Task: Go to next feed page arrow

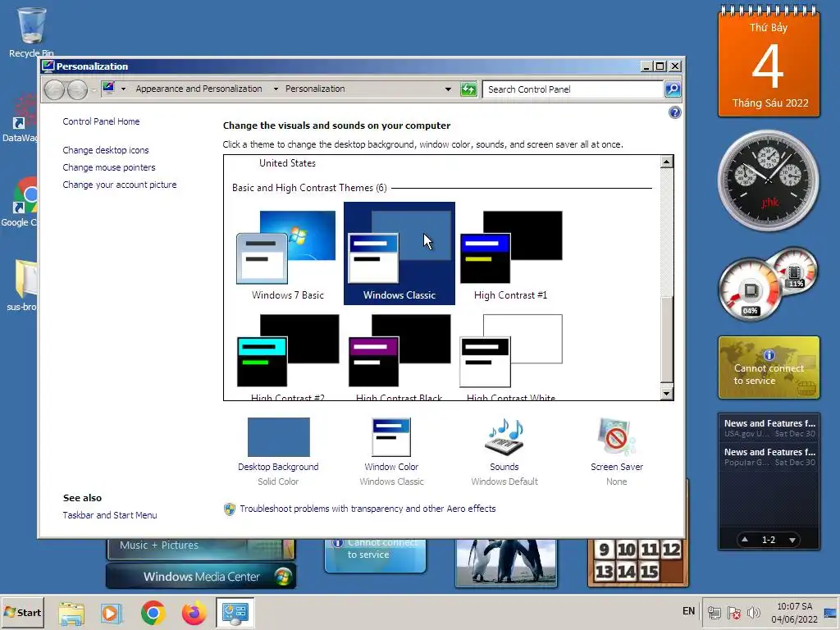Action: [x=792, y=540]
